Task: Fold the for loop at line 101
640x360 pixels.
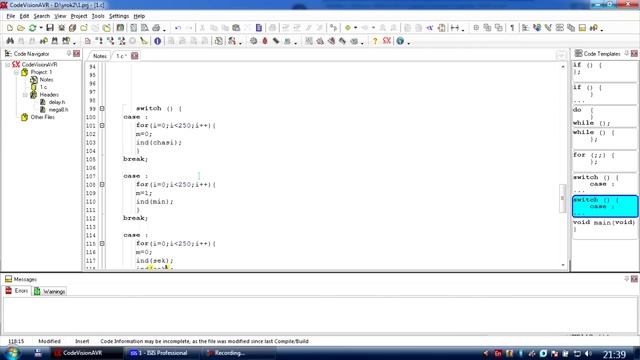Action: [x=102, y=125]
